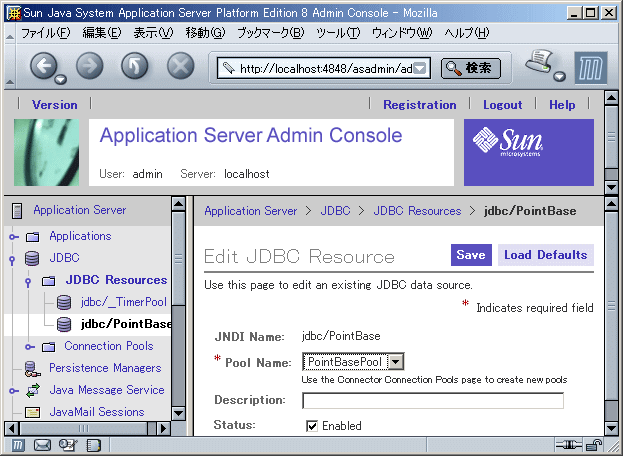Open the 表示(V) menu
The width and height of the screenshot is (623, 456).
153,33
